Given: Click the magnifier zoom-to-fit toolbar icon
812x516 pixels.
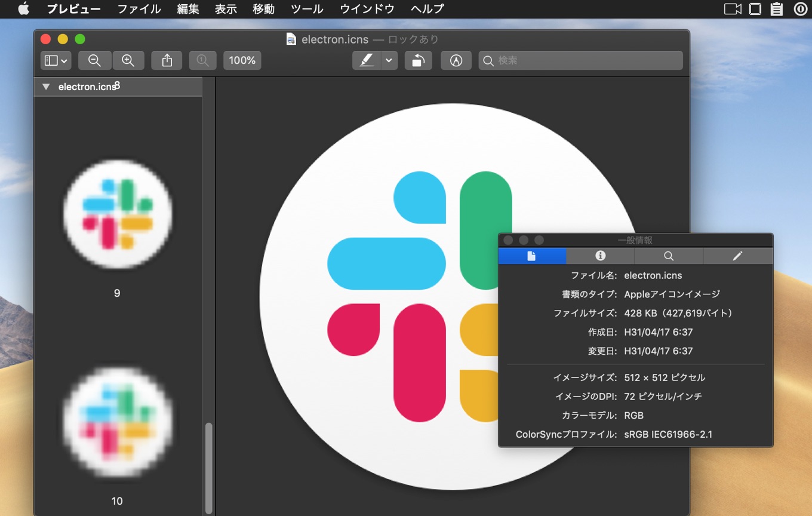Looking at the screenshot, I should [202, 60].
